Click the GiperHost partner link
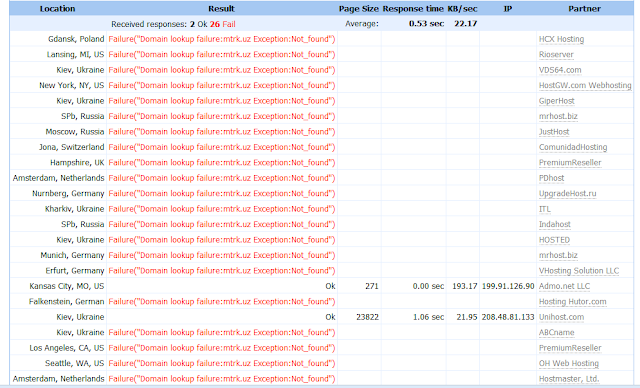The height and width of the screenshot is (388, 640). click(556, 101)
